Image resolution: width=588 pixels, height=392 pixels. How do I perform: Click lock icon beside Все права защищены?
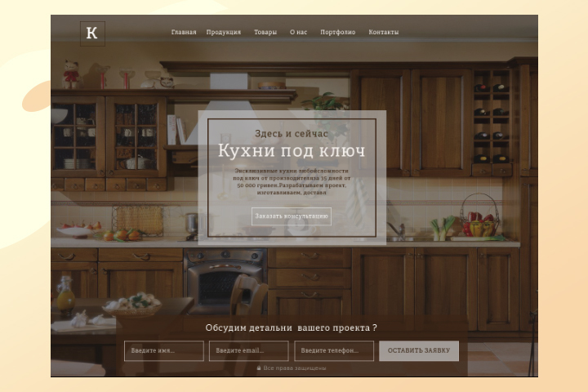pyautogui.click(x=259, y=368)
